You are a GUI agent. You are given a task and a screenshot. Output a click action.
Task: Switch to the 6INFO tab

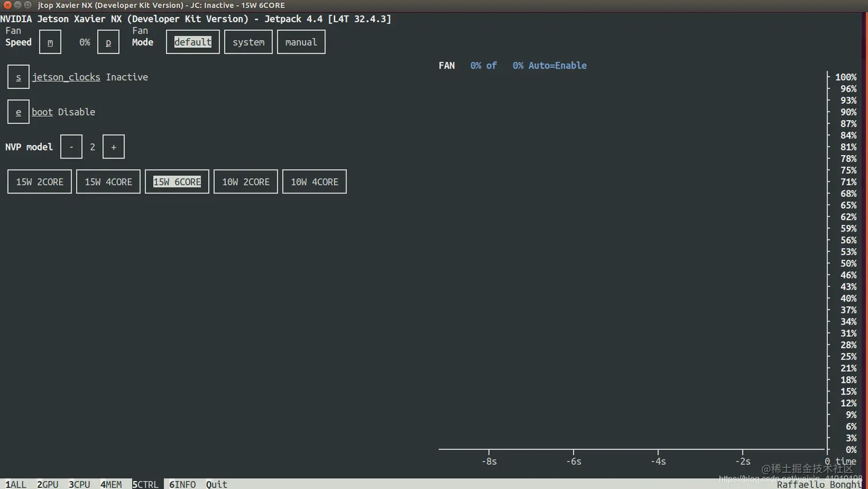183,484
